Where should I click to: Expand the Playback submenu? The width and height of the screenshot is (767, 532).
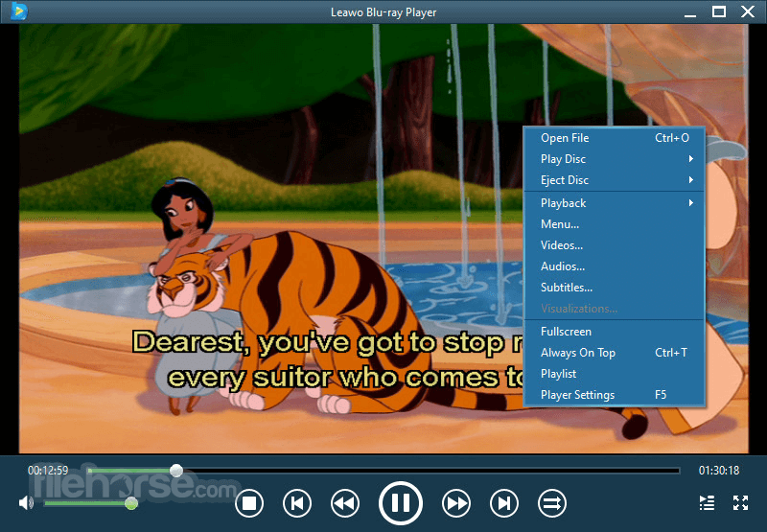pyautogui.click(x=615, y=203)
